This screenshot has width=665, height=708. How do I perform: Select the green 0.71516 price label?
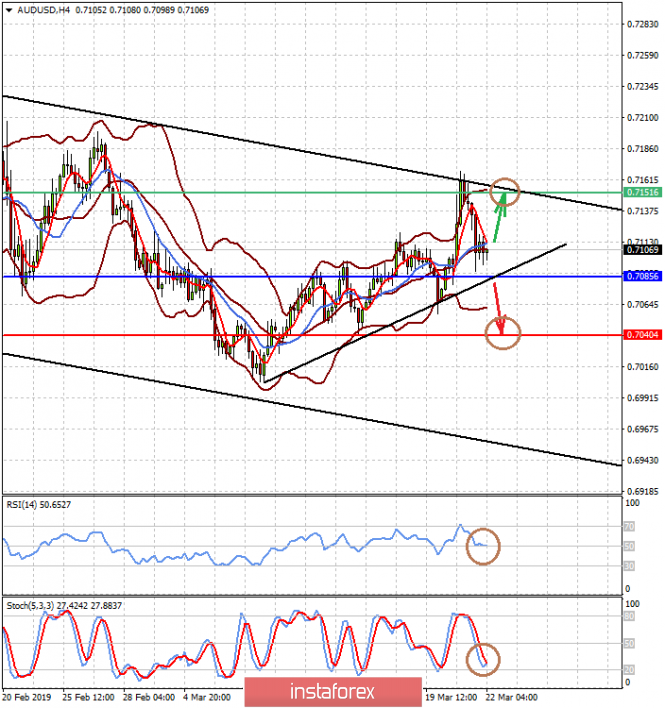pos(642,192)
